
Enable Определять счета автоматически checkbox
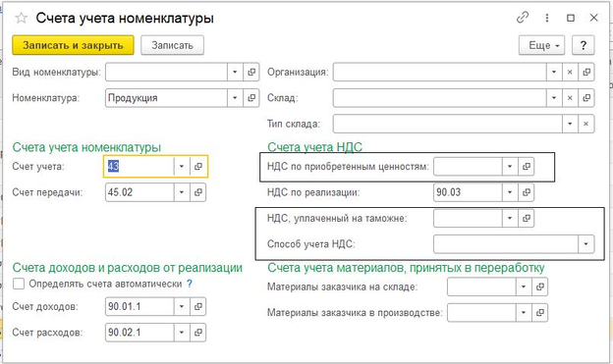click(x=19, y=284)
